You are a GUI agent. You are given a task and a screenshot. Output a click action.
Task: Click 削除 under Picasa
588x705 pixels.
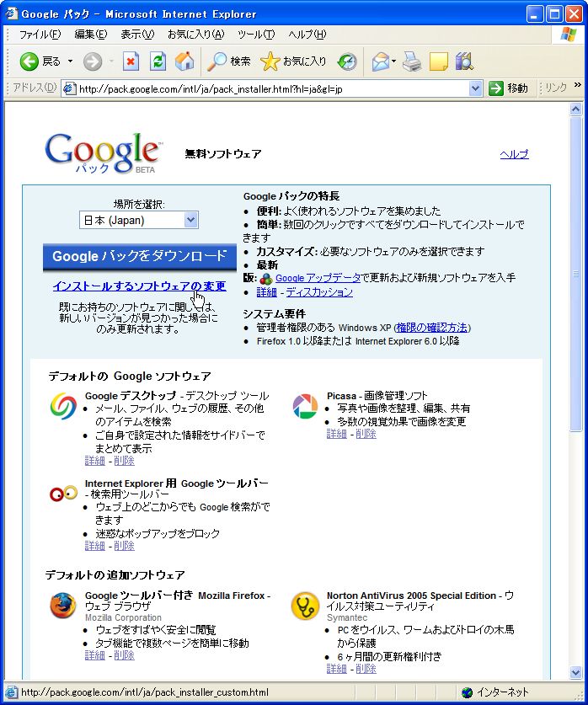tap(366, 434)
